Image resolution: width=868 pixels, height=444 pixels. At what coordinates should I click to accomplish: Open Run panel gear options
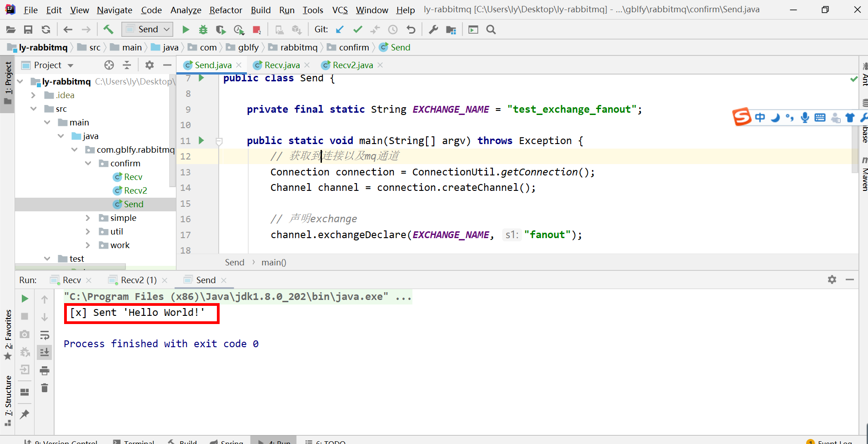pos(832,279)
